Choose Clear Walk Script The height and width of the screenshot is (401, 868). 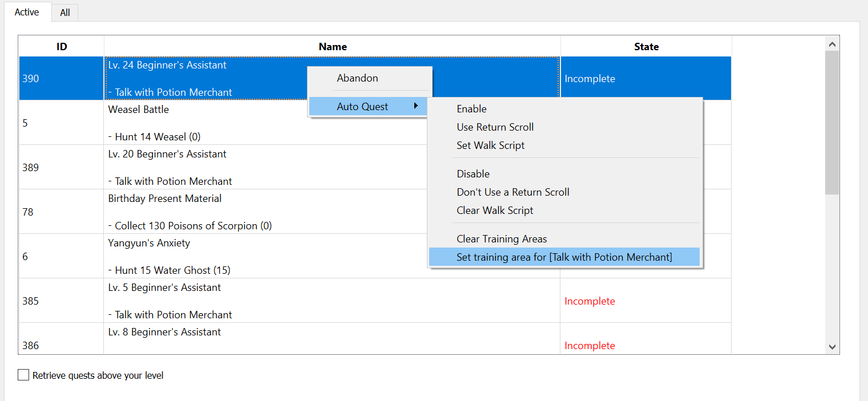(495, 210)
